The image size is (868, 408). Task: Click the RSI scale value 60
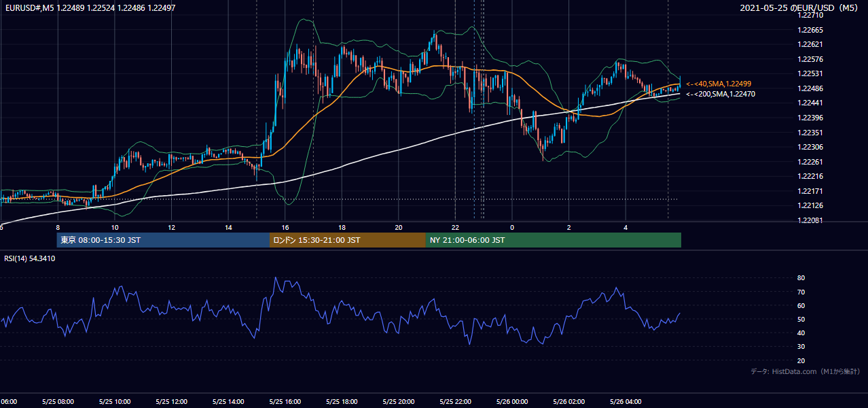pyautogui.click(x=801, y=305)
